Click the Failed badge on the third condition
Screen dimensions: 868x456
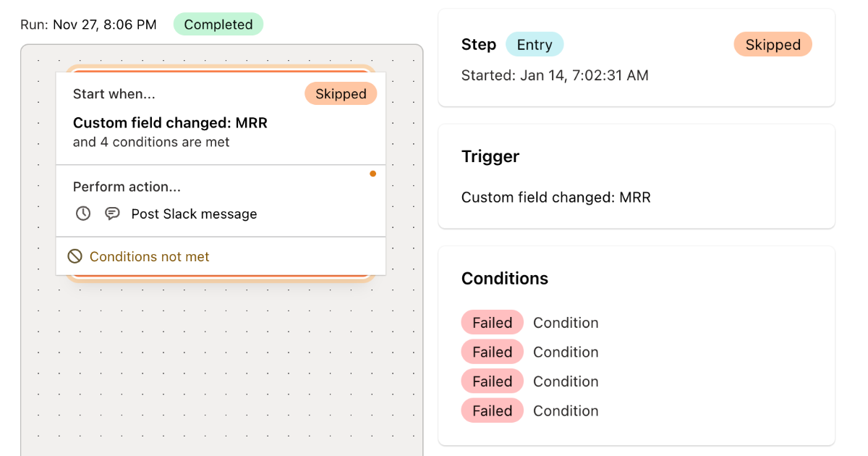point(492,381)
